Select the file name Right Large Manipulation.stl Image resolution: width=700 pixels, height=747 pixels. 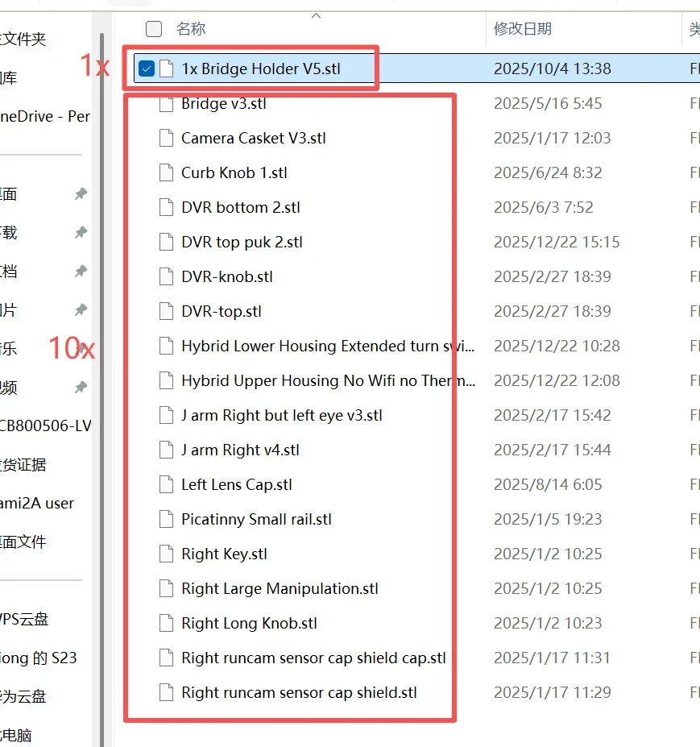coord(280,588)
